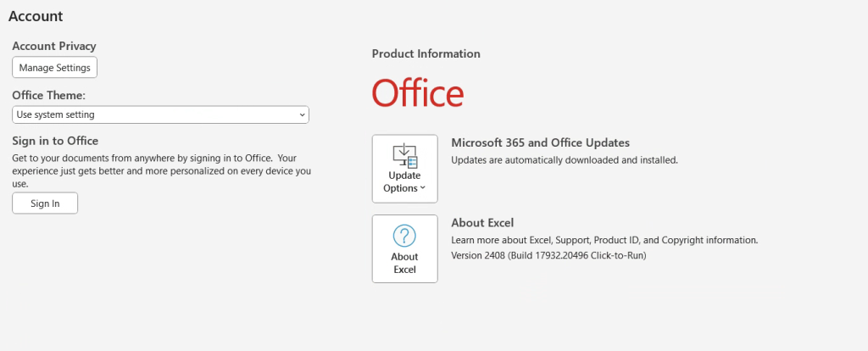This screenshot has width=868, height=351.
Task: Click the 'Office Theme:' label
Action: pos(49,96)
